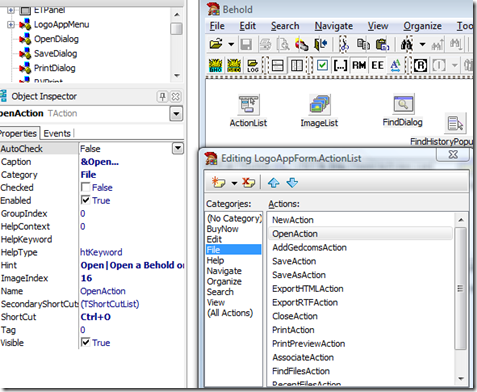Viewport: 477px width, 392px height.
Task: Click the Print Preview toolbar icon
Action: [283, 44]
